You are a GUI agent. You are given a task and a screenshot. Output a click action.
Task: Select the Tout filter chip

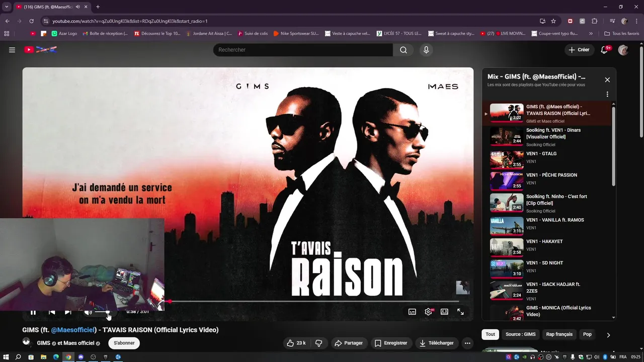click(490, 334)
